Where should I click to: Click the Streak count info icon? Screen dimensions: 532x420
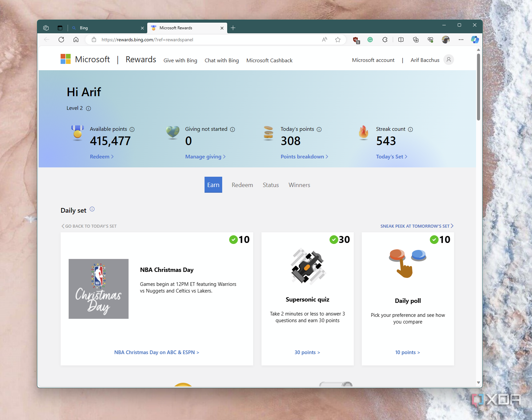coord(410,129)
